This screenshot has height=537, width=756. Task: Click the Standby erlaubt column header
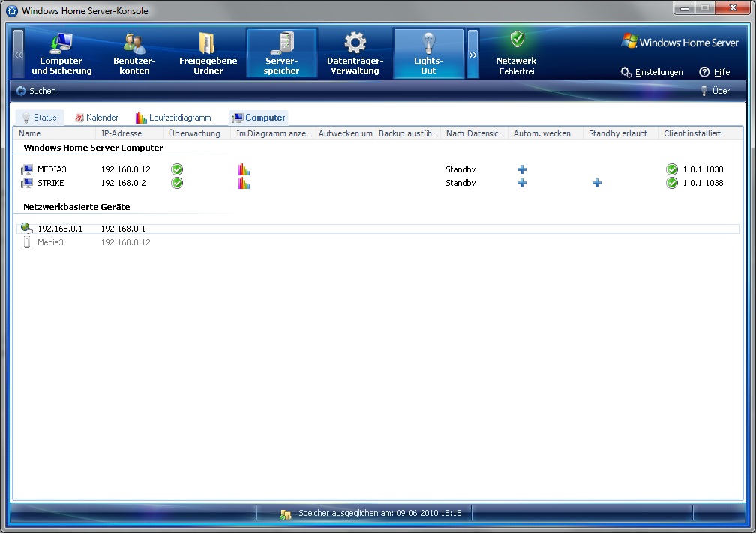point(621,133)
